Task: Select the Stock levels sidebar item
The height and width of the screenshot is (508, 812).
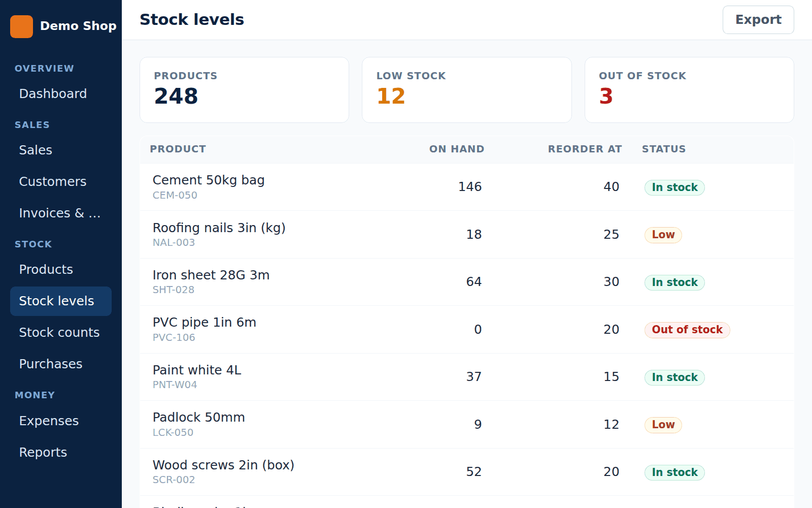Action: (x=61, y=301)
